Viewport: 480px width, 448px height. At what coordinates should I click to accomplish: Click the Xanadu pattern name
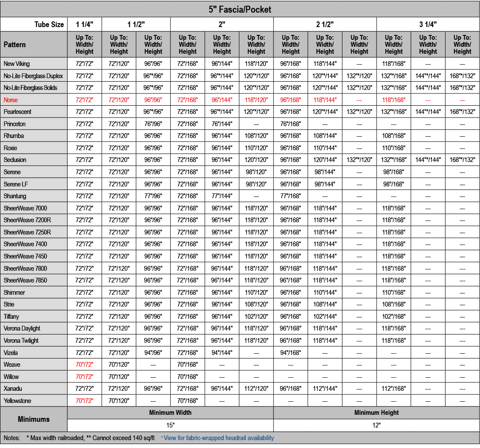tap(13, 389)
